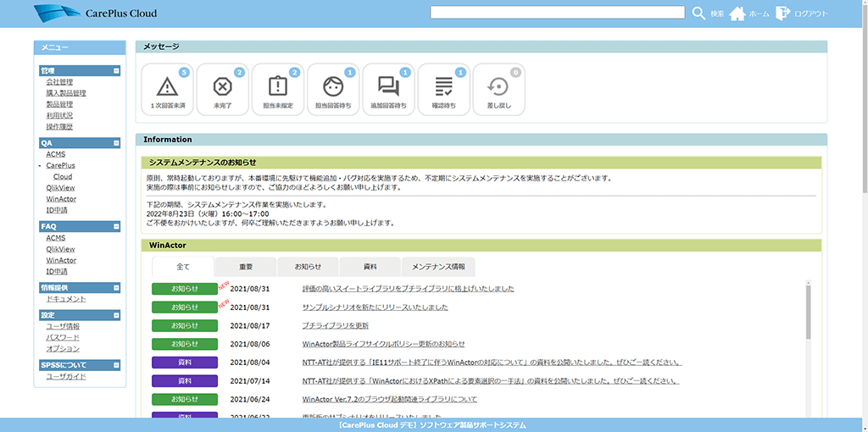Collapse the 情報提供 menu section

pyautogui.click(x=116, y=288)
